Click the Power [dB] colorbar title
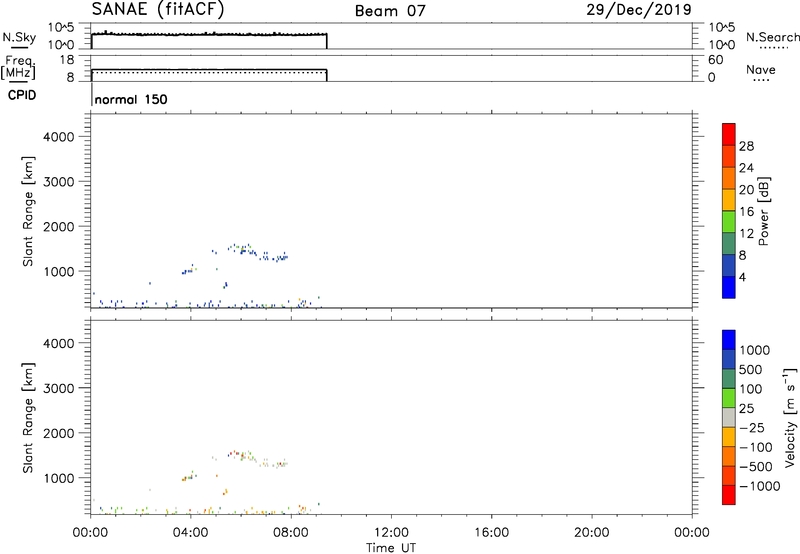Screen dimensions: 800x554 [x=763, y=211]
